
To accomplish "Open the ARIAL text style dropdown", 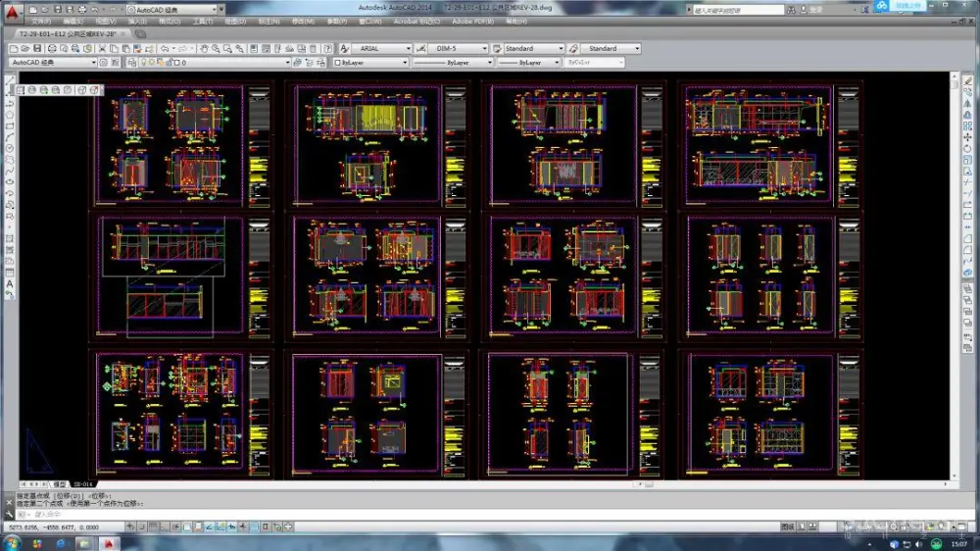I will 381,48.
